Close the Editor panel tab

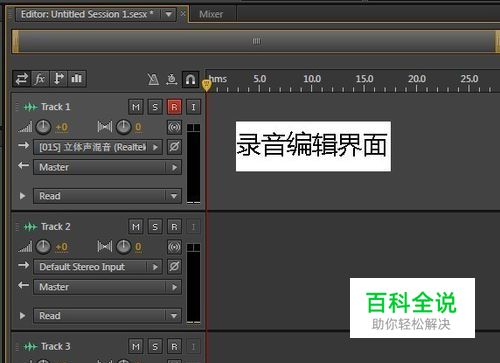click(x=183, y=14)
